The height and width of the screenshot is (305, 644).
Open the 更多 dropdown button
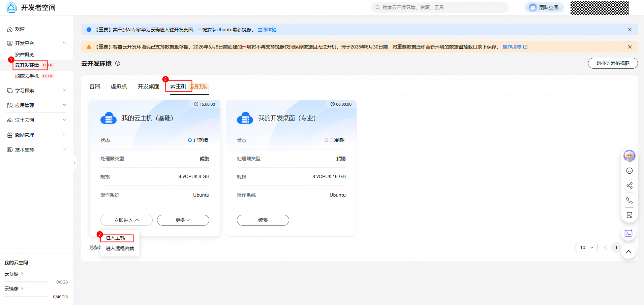point(183,220)
